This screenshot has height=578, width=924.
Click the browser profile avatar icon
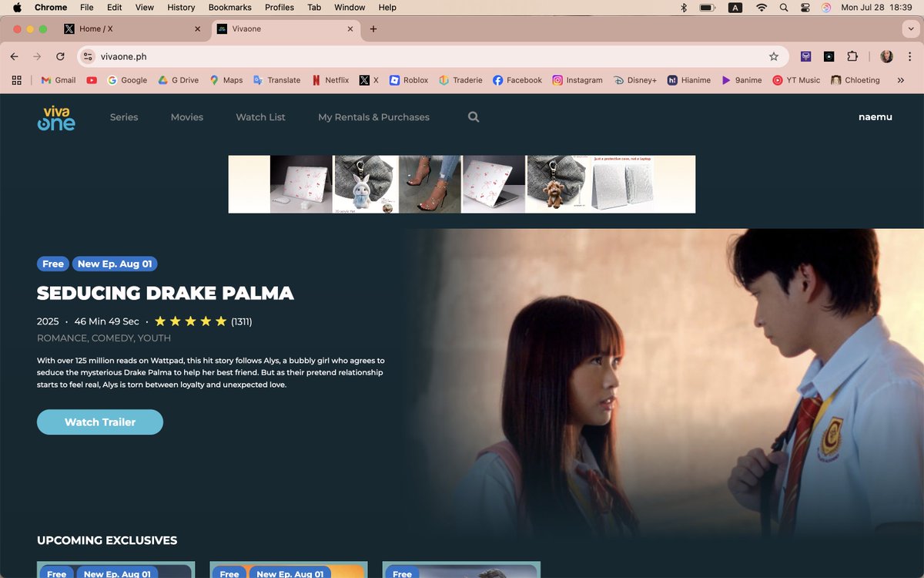click(x=886, y=55)
